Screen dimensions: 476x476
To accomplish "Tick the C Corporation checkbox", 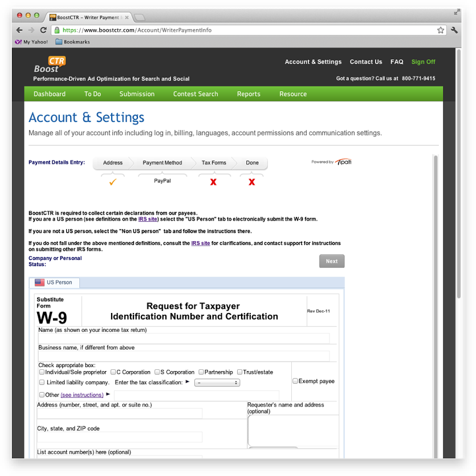I will pos(113,372).
